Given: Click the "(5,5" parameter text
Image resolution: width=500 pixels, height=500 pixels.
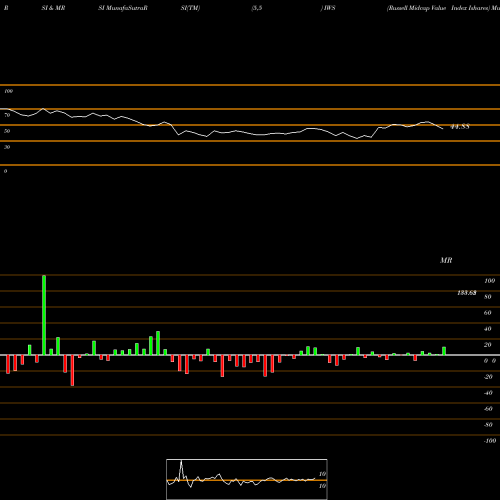Looking at the screenshot, I should 257,8.
